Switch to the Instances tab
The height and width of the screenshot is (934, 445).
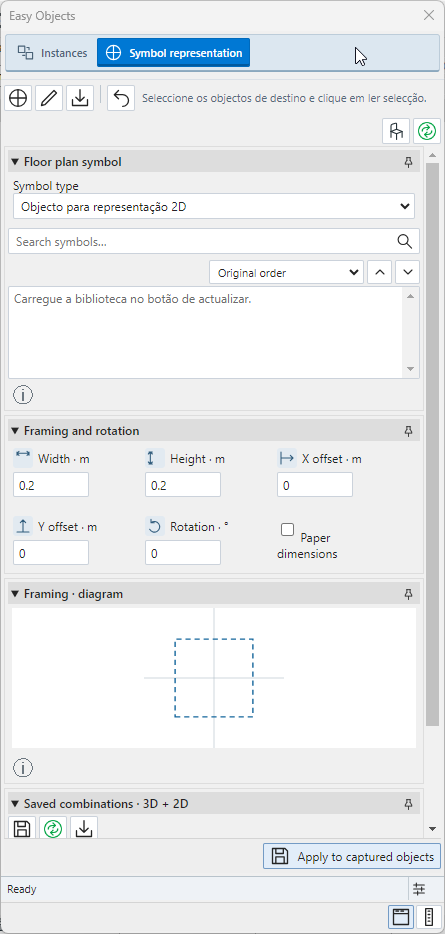point(52,53)
